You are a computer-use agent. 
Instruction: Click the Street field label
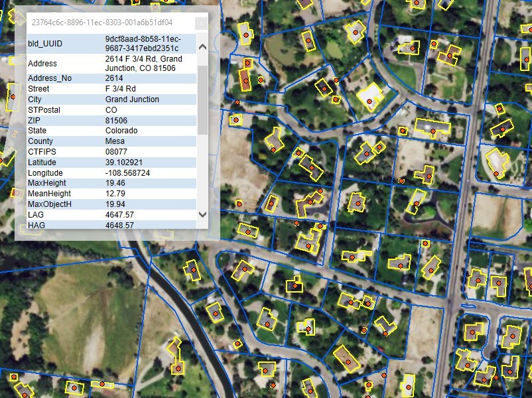tap(38, 89)
